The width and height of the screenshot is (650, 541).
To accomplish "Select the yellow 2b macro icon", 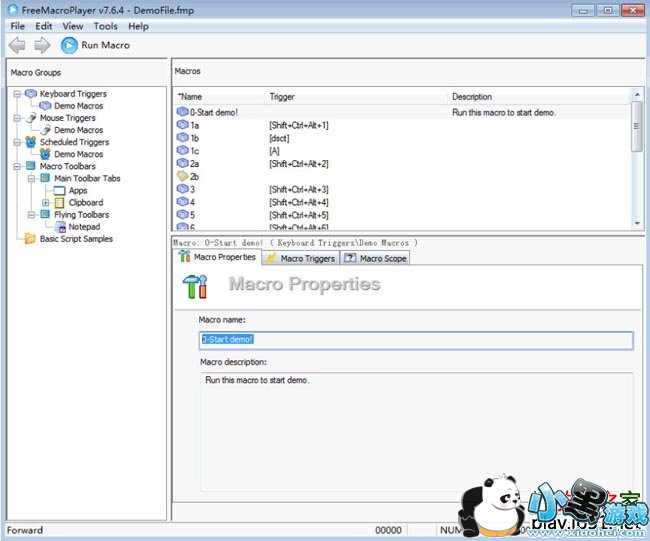I will click(x=182, y=176).
